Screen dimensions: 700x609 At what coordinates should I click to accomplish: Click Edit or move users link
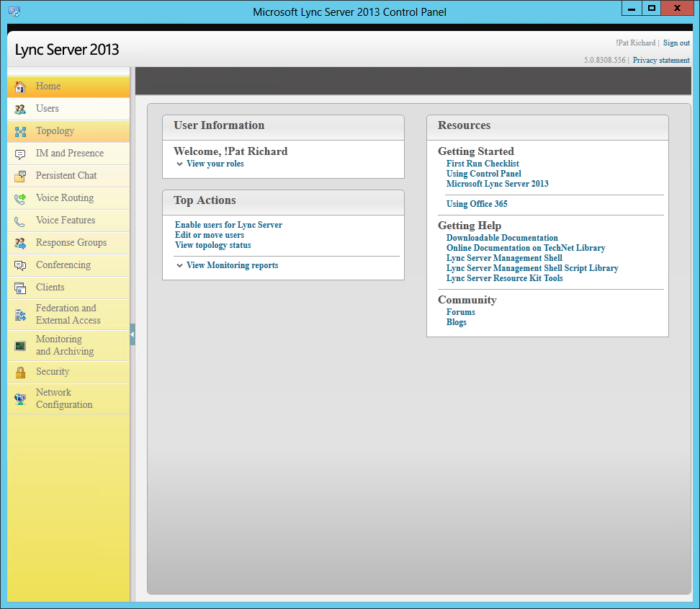(x=210, y=235)
